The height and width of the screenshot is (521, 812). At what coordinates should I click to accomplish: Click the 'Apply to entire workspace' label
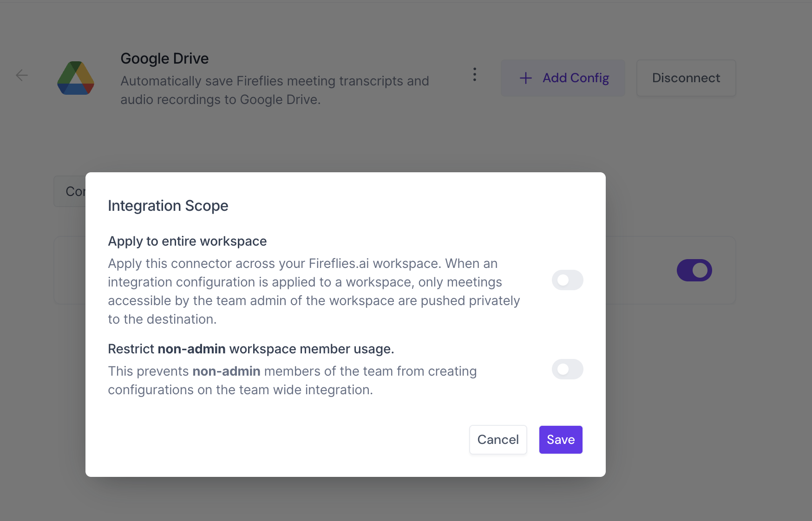point(187,241)
